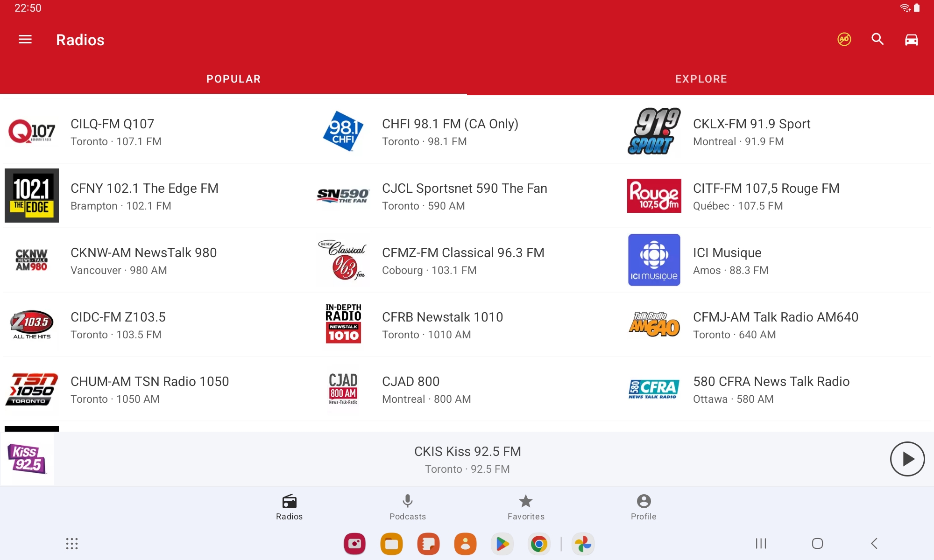This screenshot has height=560, width=934.
Task: Open the app drawer grid icon
Action: (x=71, y=544)
